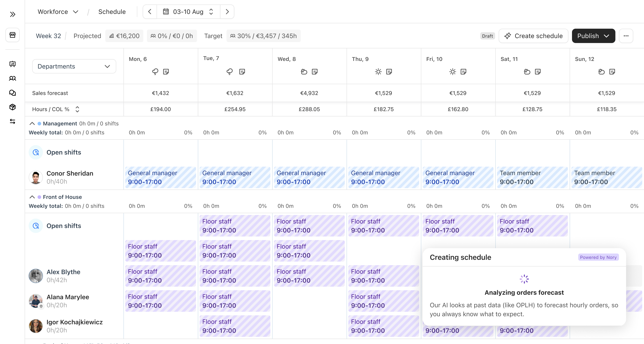Click the store icon in sidebar
Screen dimensions: 644x344
pyautogui.click(x=13, y=35)
